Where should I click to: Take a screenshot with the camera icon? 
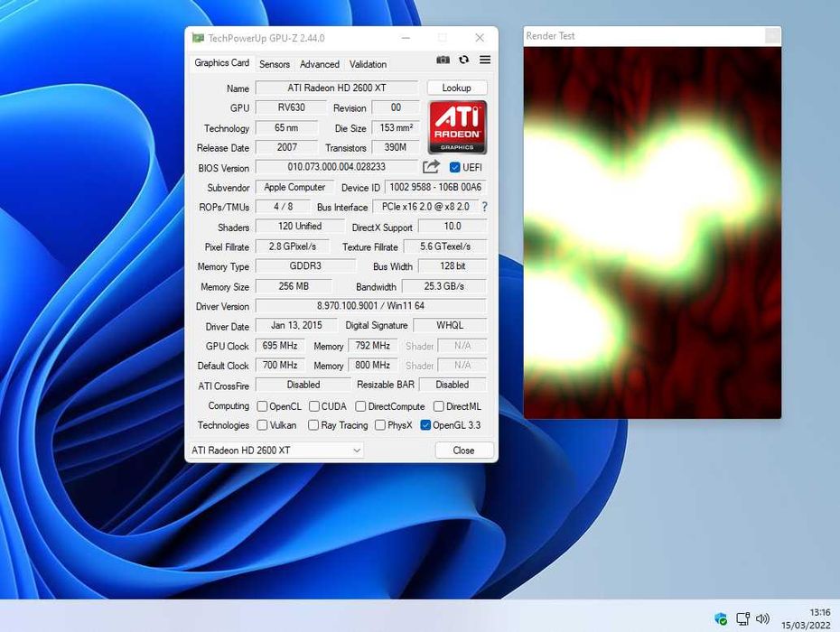point(443,60)
